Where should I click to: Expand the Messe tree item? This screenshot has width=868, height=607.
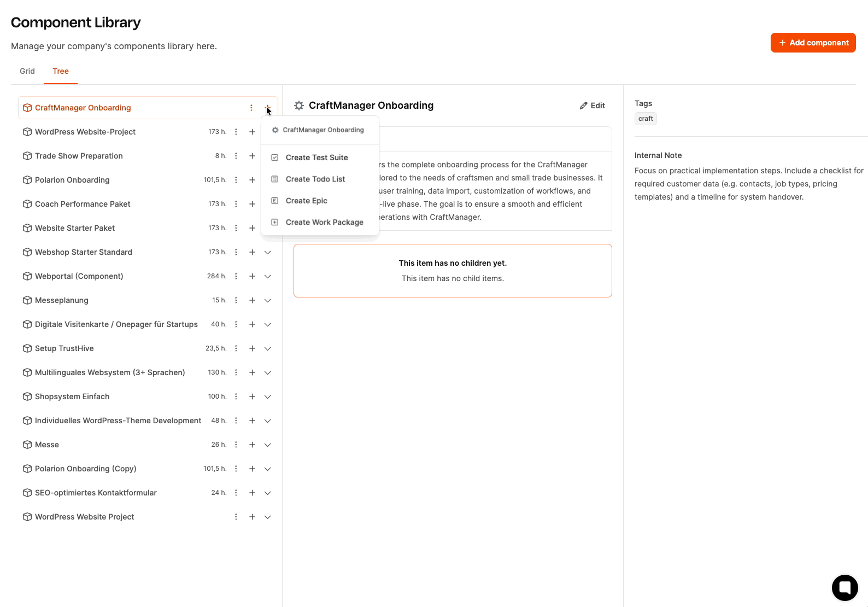point(268,445)
